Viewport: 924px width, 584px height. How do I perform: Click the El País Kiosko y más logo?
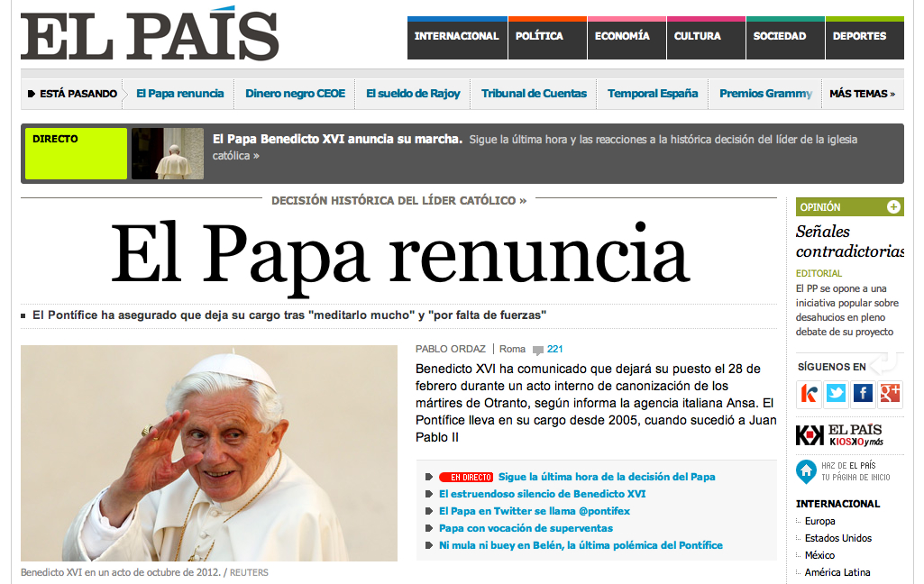pyautogui.click(x=839, y=435)
